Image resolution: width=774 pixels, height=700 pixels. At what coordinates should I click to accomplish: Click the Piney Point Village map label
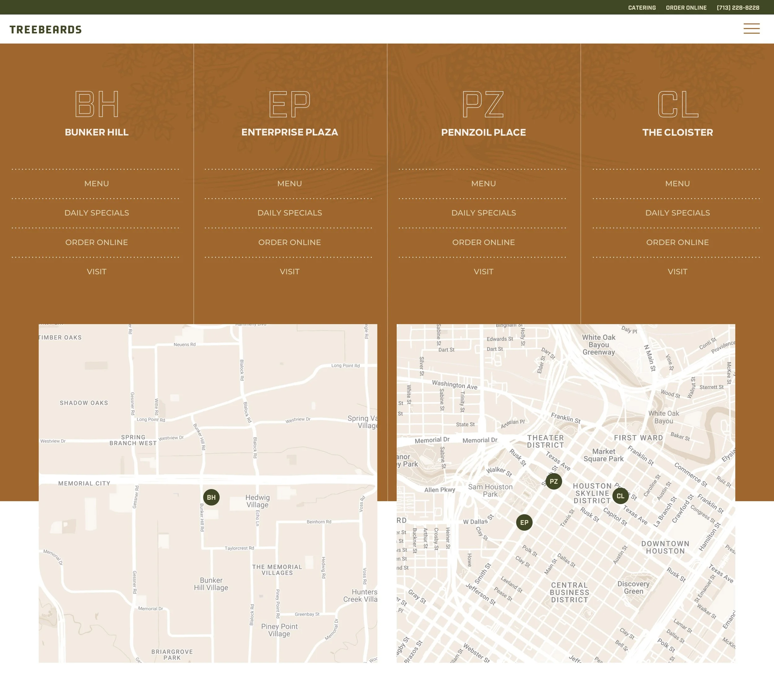pos(279,630)
